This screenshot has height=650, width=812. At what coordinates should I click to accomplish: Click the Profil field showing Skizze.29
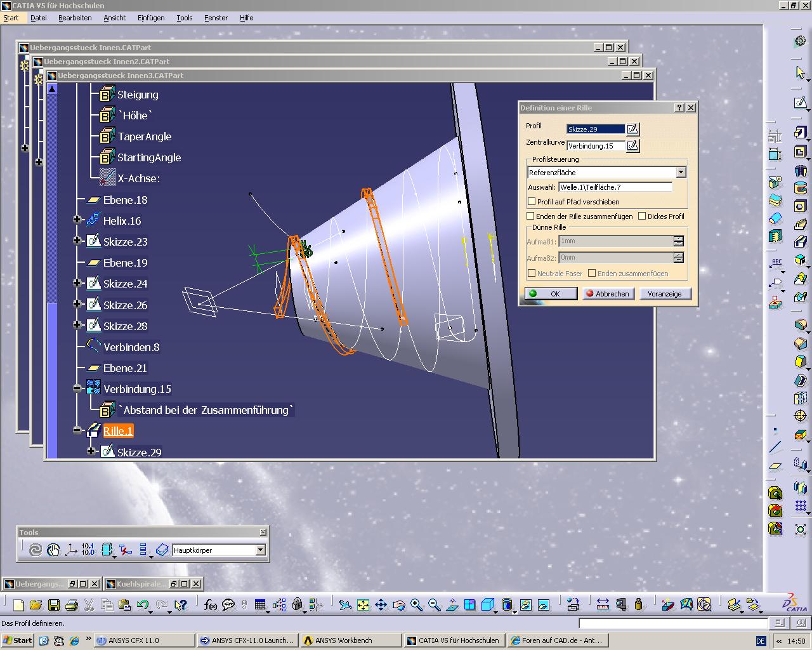point(596,129)
